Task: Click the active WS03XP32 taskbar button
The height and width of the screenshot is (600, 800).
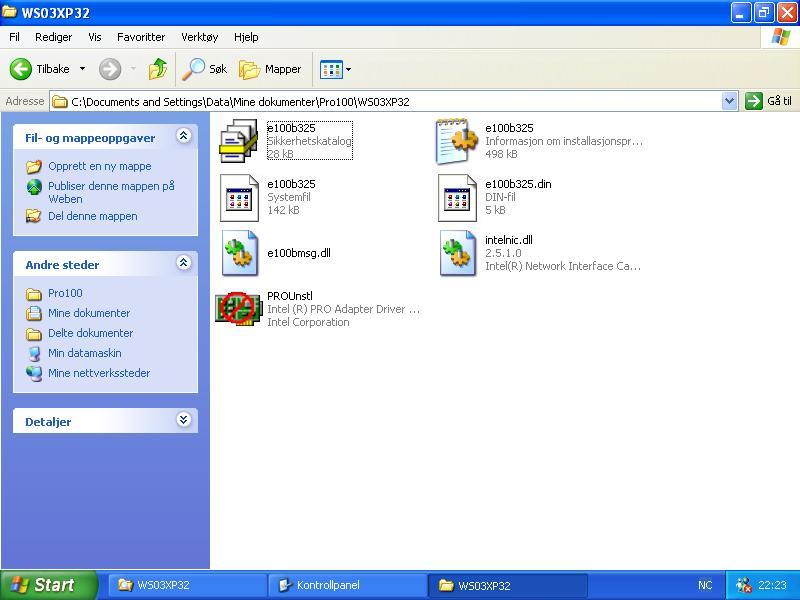Action: tap(507, 585)
